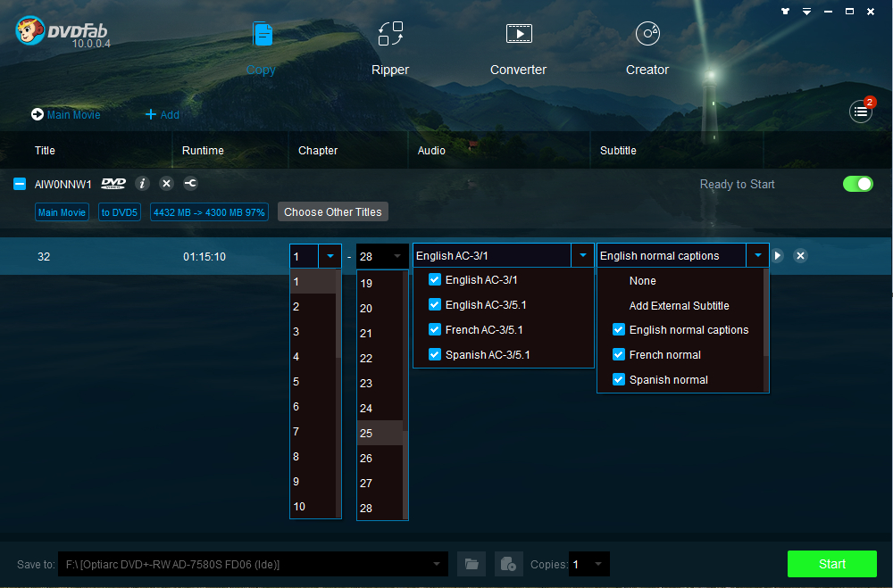The image size is (893, 588).
Task: Select ISO image output icon
Action: pos(509,564)
